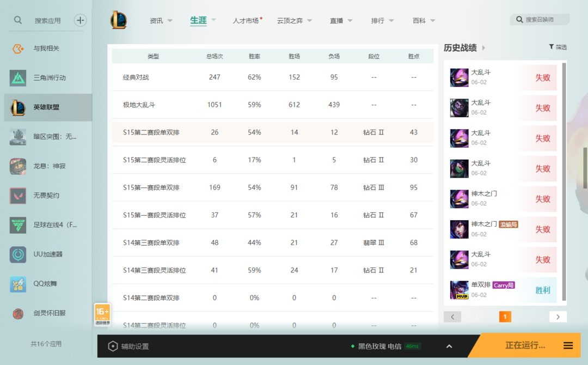The image size is (588, 365).
Task: Switch to the 生涯 tab
Action: (198, 20)
